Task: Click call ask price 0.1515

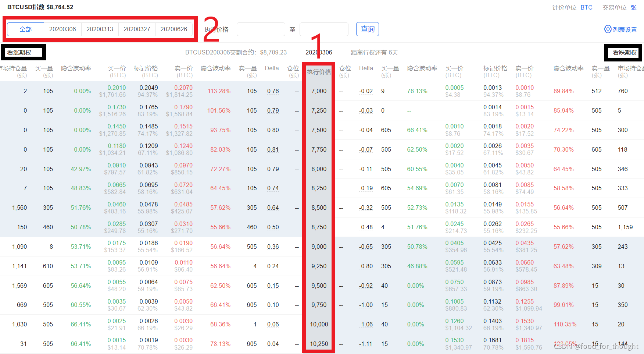Action: [x=183, y=126]
